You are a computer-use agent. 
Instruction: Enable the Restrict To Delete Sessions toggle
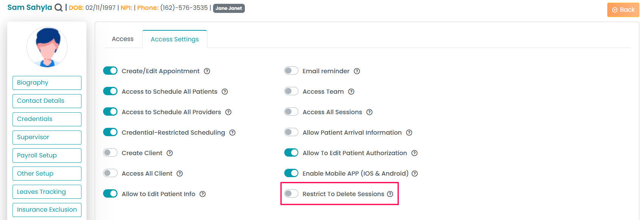coord(291,194)
